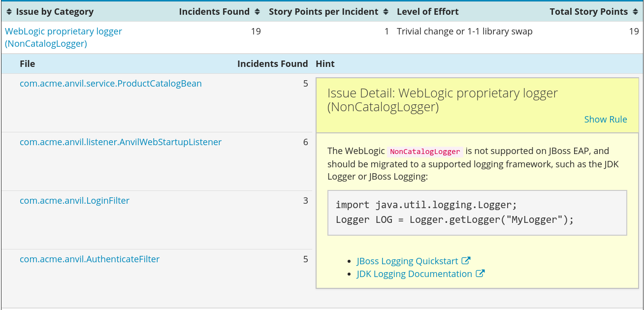Screen dimensions: 644x310
Task: Open JBoss Logging Quickstart link
Action: (408, 261)
